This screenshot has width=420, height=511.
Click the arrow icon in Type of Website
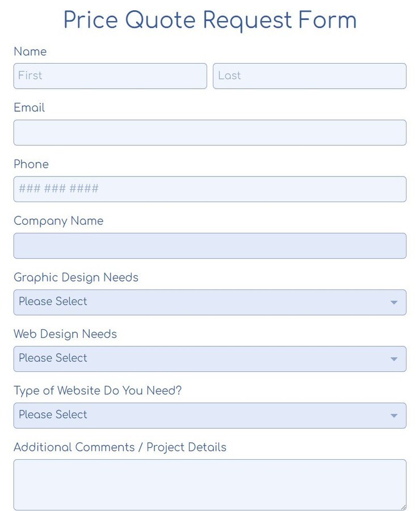[x=394, y=416]
